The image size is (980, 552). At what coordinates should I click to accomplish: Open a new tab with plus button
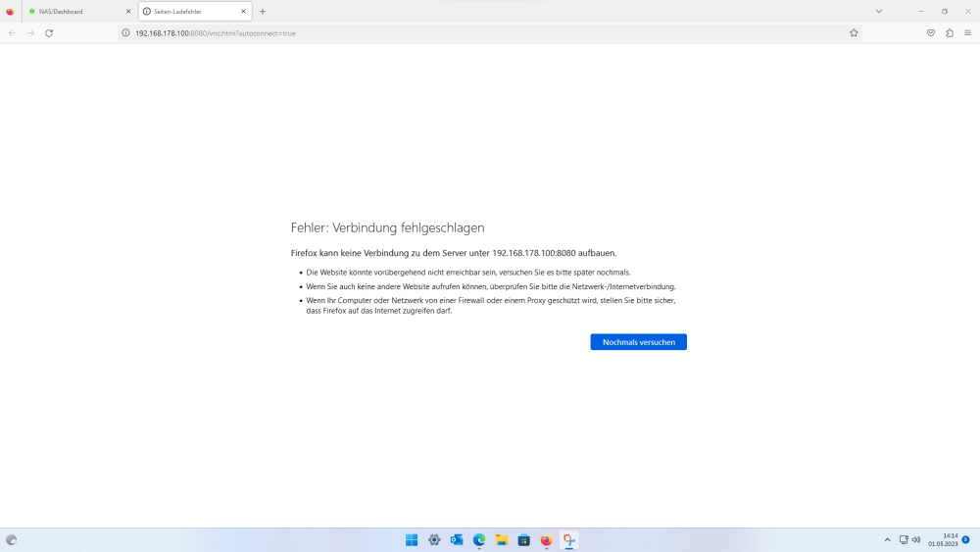(263, 11)
